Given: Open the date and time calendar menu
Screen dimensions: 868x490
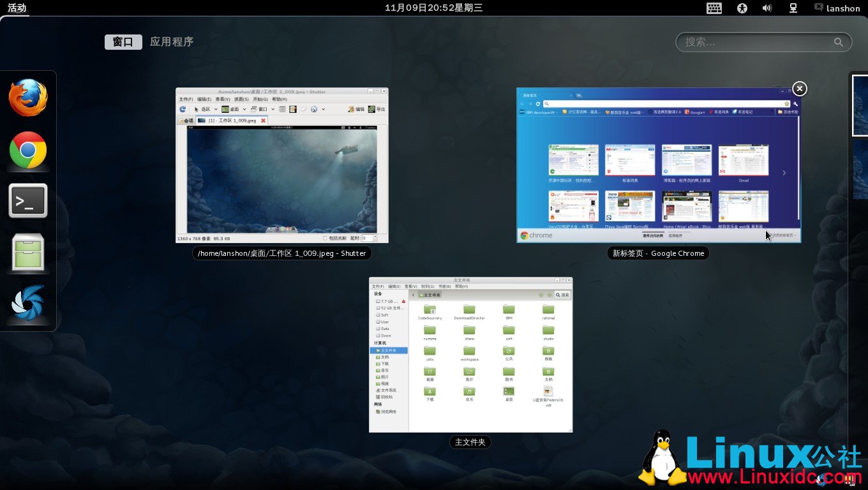Looking at the screenshot, I should pyautogui.click(x=433, y=8).
